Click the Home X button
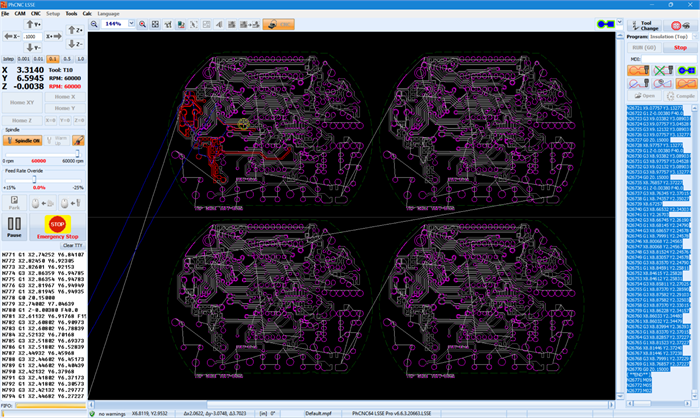The image size is (700, 418). coord(65,97)
